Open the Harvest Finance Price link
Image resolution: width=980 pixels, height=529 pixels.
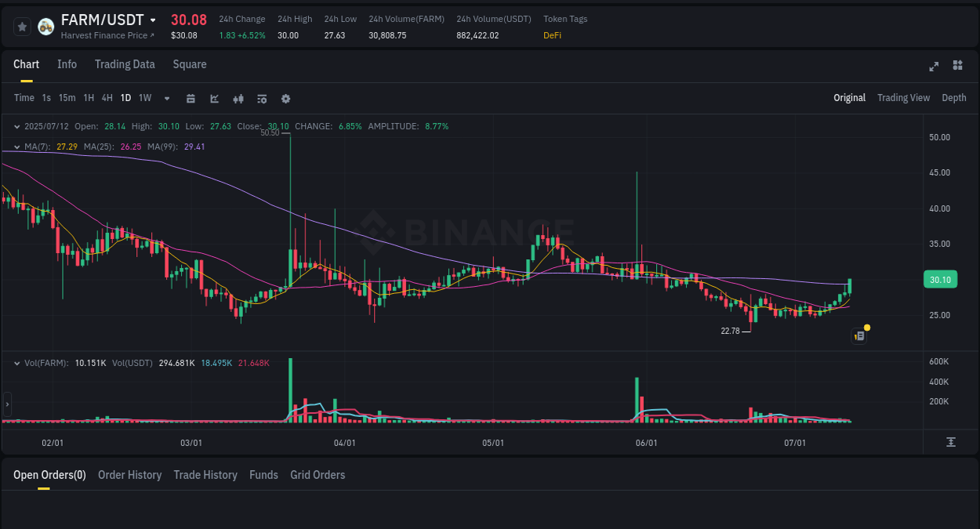pyautogui.click(x=107, y=35)
